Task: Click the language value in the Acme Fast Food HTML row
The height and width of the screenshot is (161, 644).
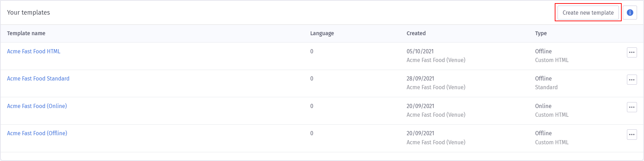Action: (x=312, y=51)
